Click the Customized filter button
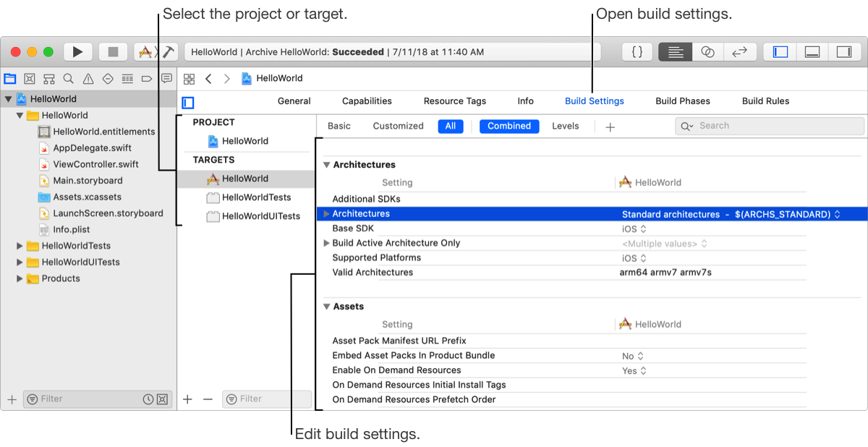Screen dimensions: 868x447 [398, 126]
